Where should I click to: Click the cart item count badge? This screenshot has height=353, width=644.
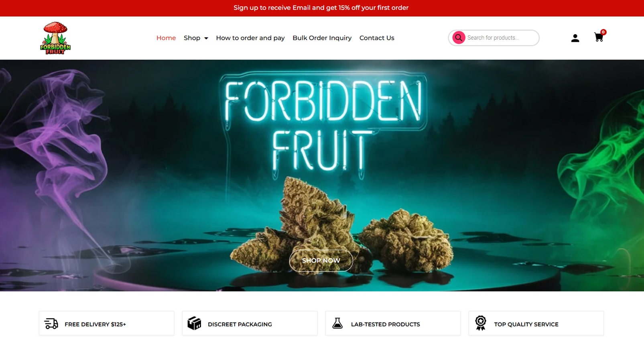(603, 32)
